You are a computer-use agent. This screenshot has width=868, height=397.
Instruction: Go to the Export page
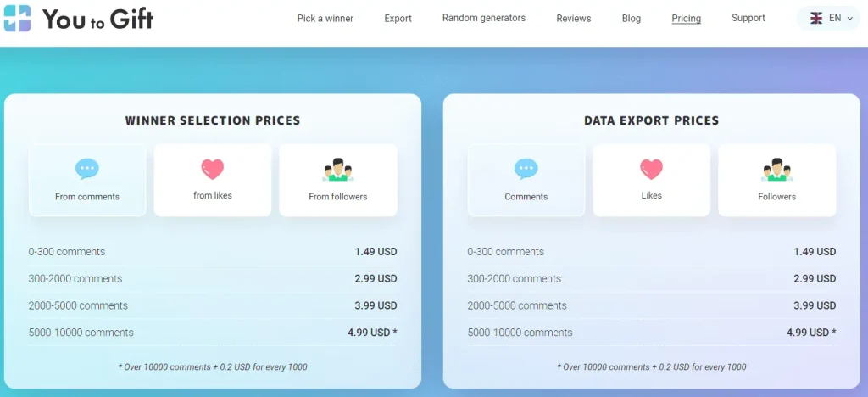click(x=398, y=19)
